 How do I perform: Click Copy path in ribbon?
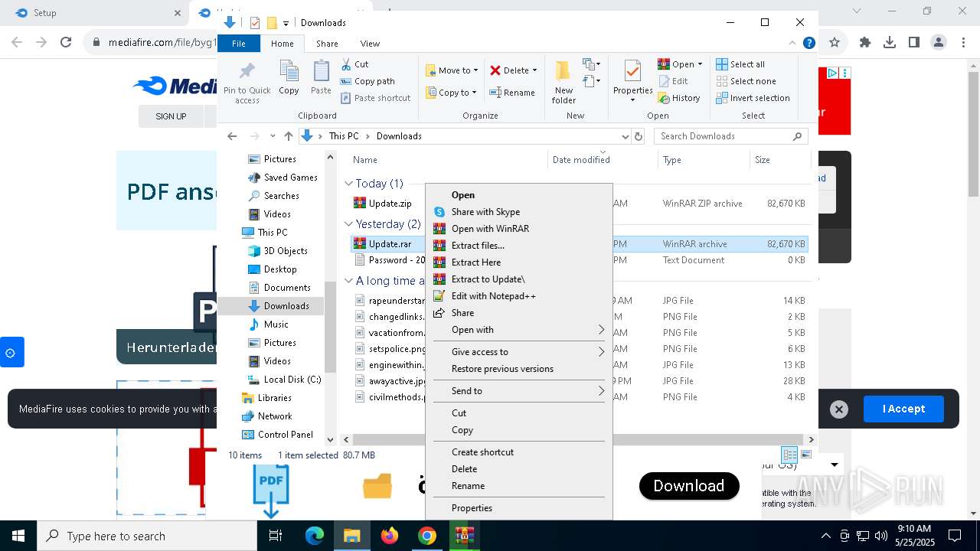click(367, 81)
